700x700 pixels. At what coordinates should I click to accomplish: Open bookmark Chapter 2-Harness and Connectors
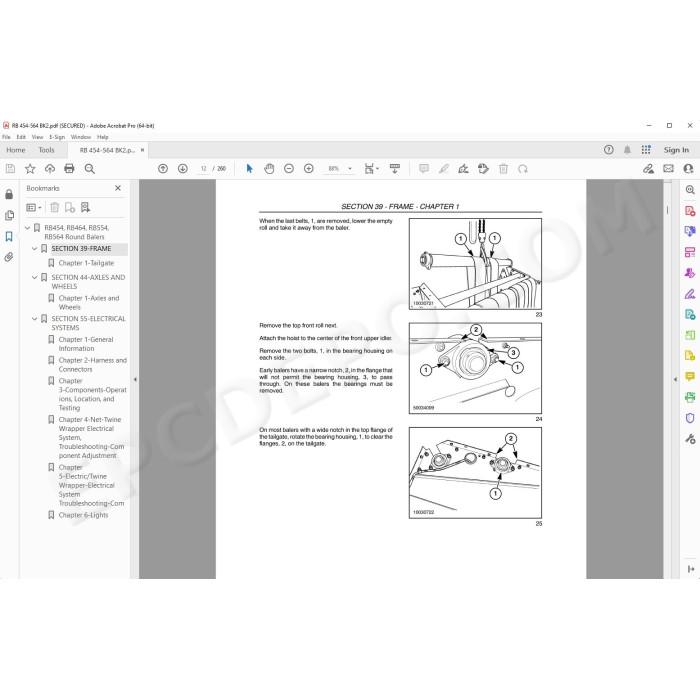(x=92, y=365)
